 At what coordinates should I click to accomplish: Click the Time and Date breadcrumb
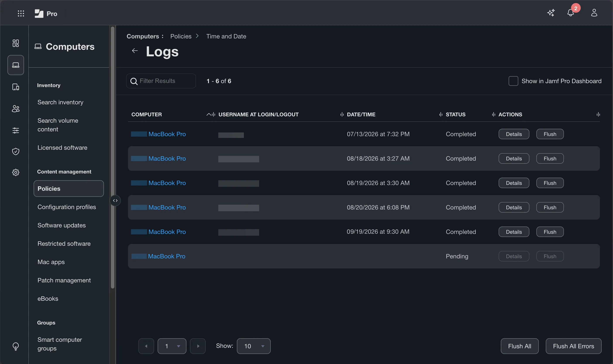pyautogui.click(x=226, y=36)
